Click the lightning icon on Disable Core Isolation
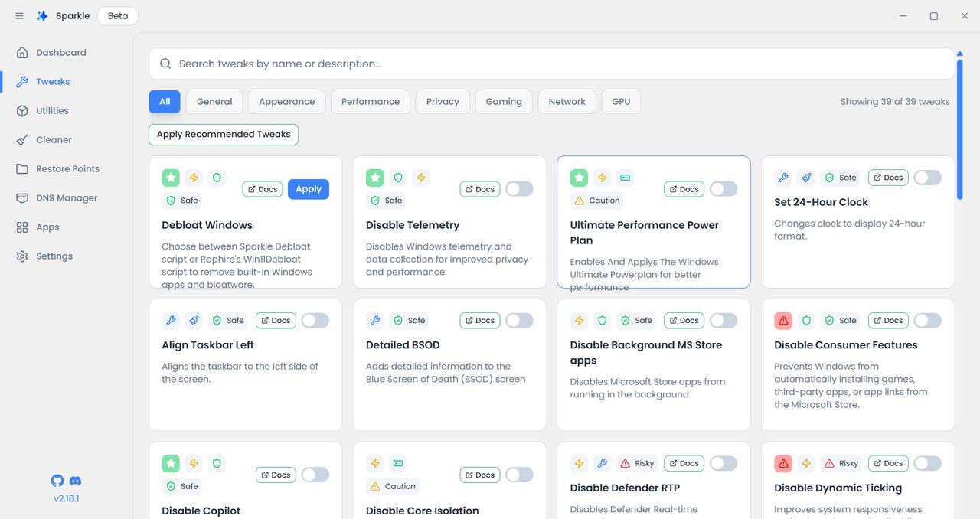Image resolution: width=980 pixels, height=519 pixels. click(375, 464)
